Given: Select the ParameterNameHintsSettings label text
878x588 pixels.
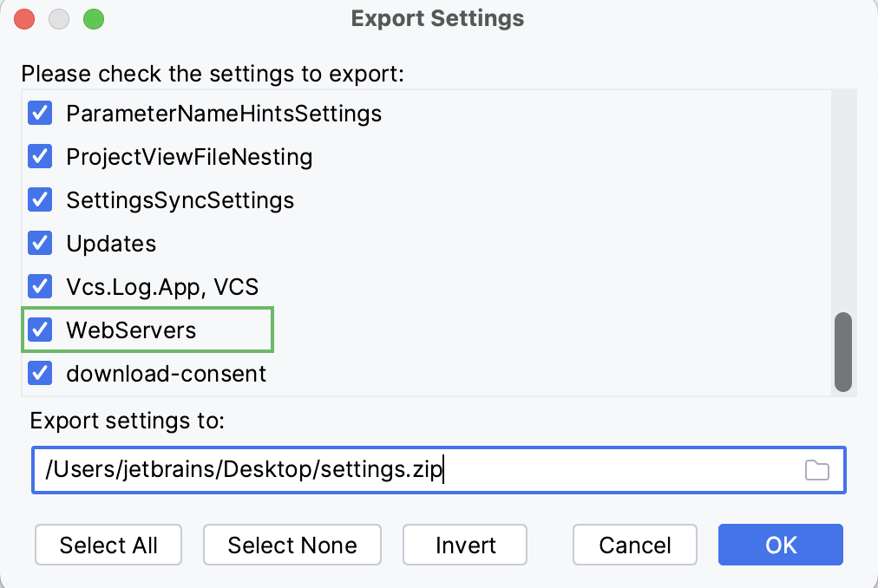Looking at the screenshot, I should (x=224, y=114).
